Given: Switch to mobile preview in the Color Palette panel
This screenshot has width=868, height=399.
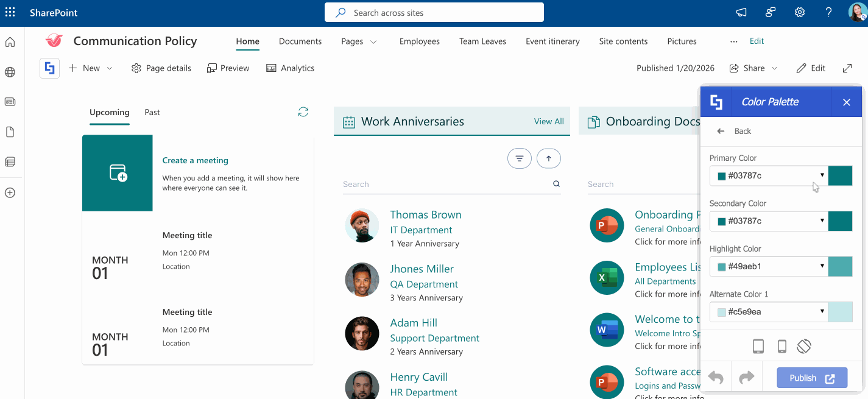Looking at the screenshot, I should [782, 346].
